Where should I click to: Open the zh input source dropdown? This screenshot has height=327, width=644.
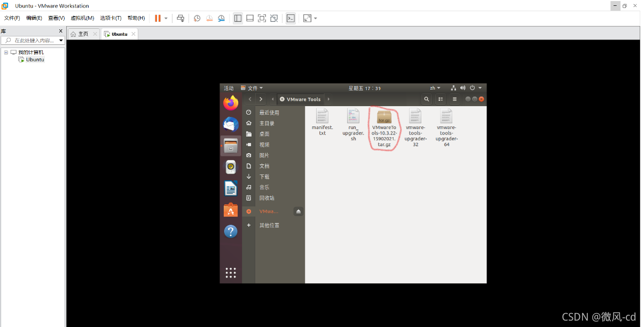435,88
